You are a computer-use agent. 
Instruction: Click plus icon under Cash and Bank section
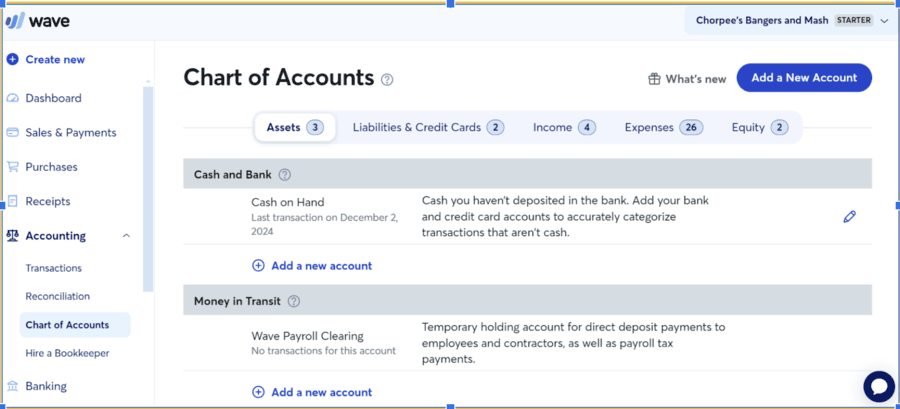coord(259,266)
